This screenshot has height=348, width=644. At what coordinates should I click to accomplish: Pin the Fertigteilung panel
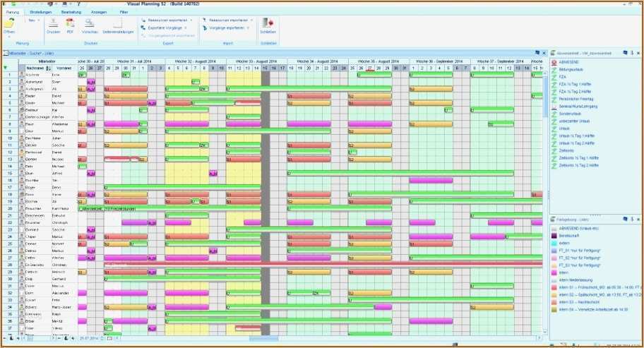pyautogui.click(x=632, y=220)
